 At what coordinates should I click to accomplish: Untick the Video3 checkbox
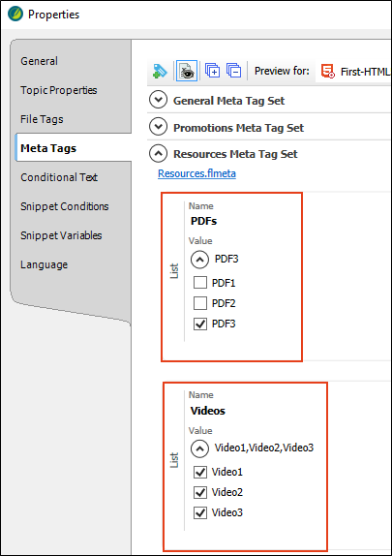pyautogui.click(x=200, y=512)
